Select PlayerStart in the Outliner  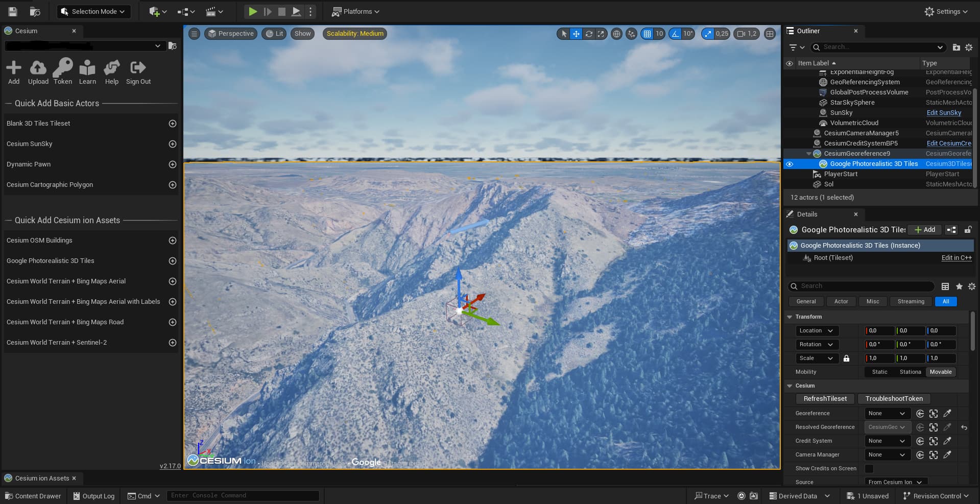[841, 174]
